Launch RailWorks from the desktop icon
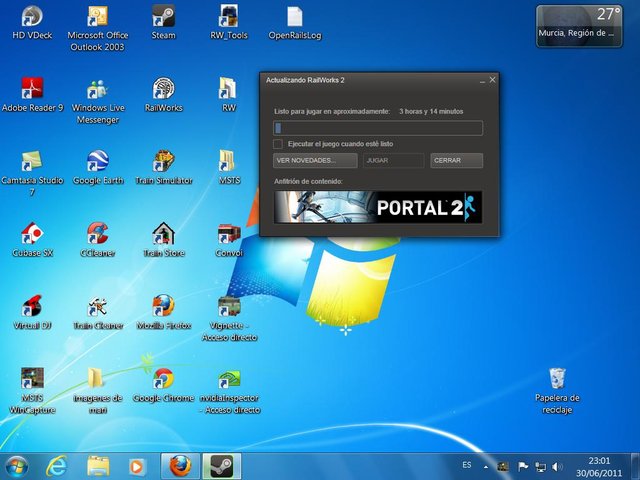Screen dimensions: 640x480 pos(163,90)
